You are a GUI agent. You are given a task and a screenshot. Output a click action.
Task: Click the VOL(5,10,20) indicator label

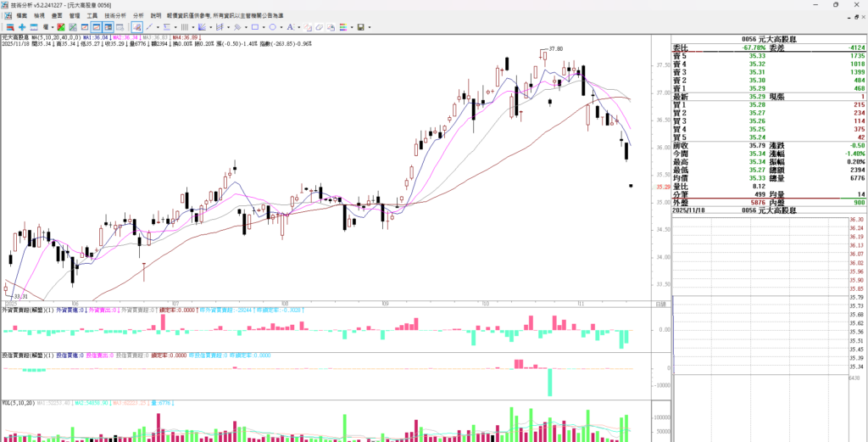click(17, 404)
